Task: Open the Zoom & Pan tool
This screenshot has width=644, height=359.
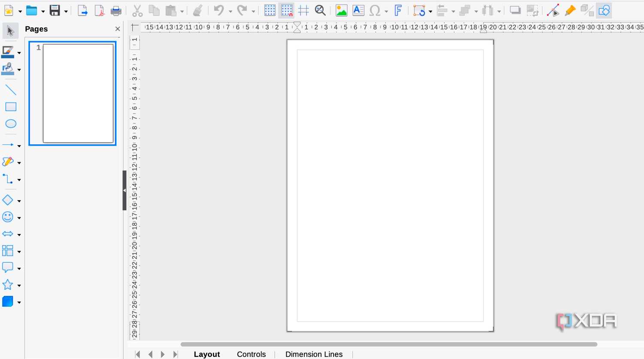Action: [x=320, y=11]
